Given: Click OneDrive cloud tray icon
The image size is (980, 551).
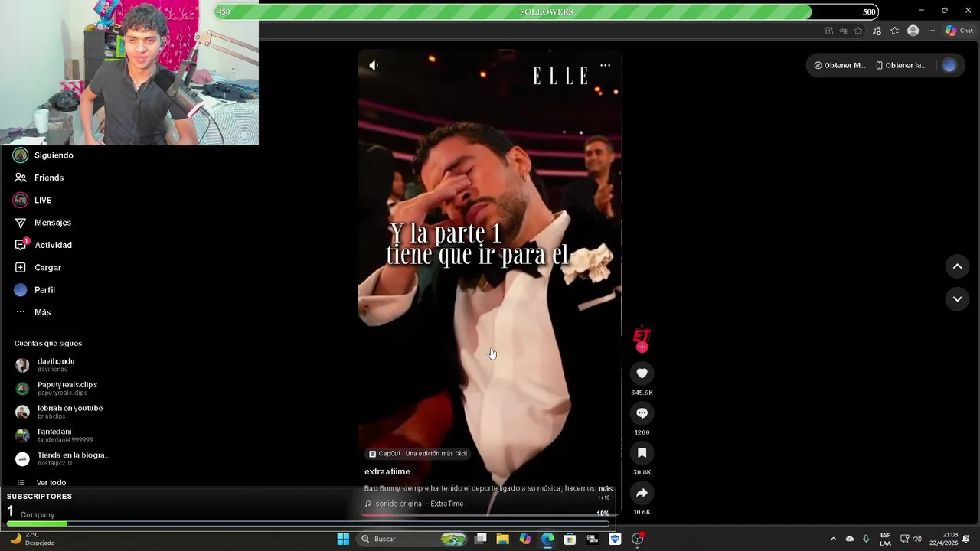Looking at the screenshot, I should (x=850, y=539).
